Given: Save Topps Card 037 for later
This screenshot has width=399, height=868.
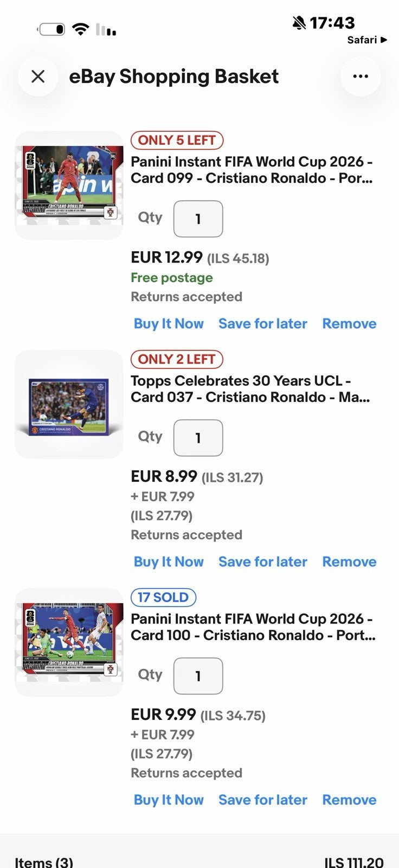Looking at the screenshot, I should point(263,561).
